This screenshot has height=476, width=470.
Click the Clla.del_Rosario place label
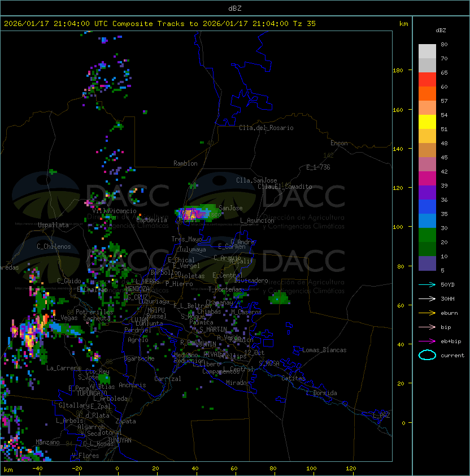[266, 128]
